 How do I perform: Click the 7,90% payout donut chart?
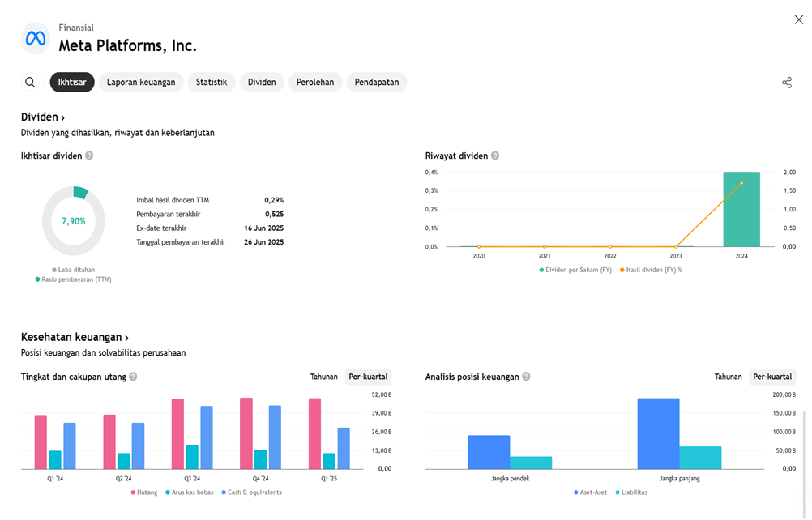pyautogui.click(x=74, y=221)
